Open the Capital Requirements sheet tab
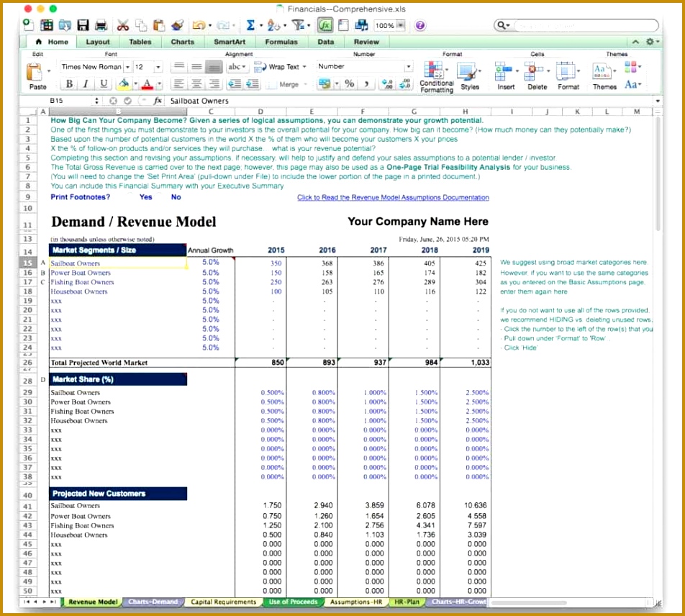The image size is (685, 616). pyautogui.click(x=223, y=602)
